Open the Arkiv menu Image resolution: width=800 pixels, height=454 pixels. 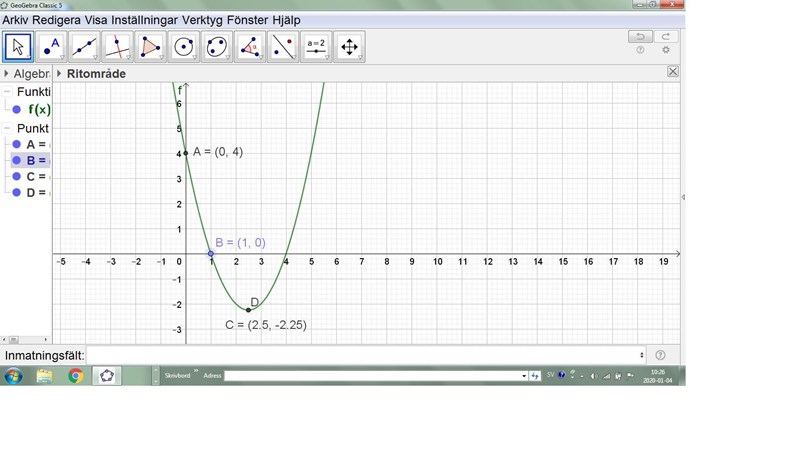(x=15, y=20)
